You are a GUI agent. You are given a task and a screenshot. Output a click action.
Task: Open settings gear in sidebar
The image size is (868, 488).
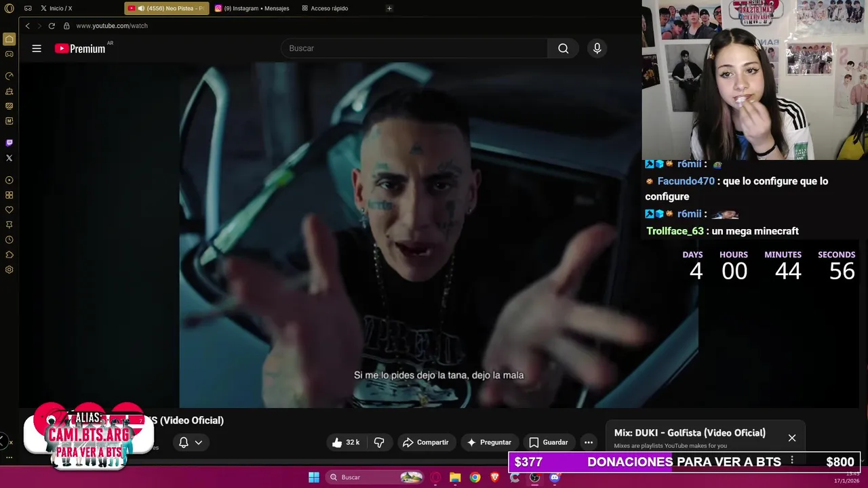(9, 270)
